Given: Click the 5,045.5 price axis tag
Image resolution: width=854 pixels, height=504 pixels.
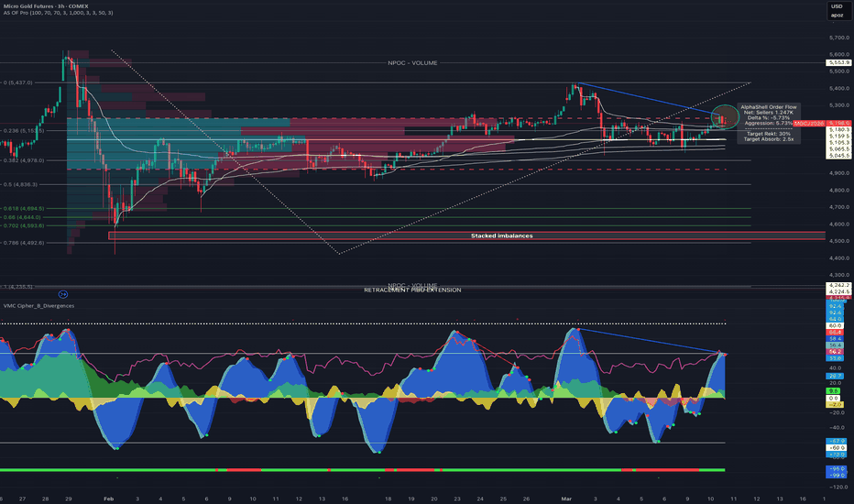Looking at the screenshot, I should (x=838, y=155).
